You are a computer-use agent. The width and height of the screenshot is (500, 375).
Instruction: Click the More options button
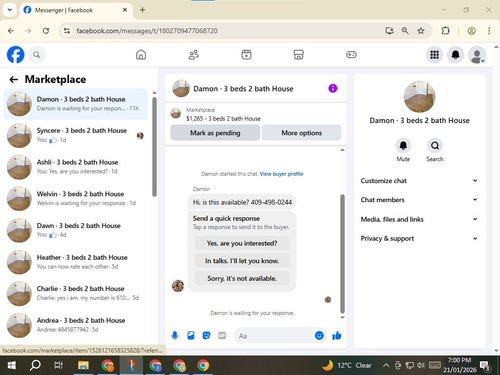click(x=301, y=133)
